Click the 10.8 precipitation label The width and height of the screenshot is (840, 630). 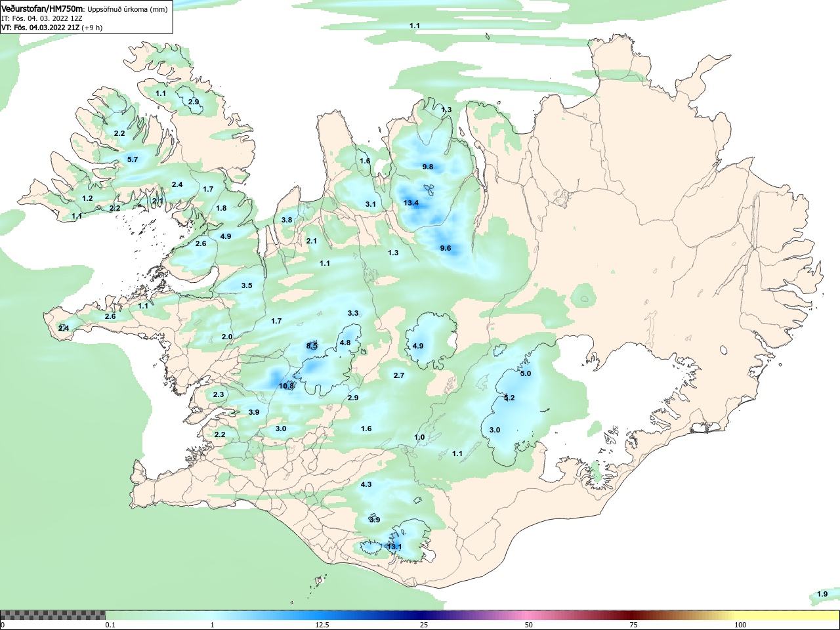click(x=287, y=386)
